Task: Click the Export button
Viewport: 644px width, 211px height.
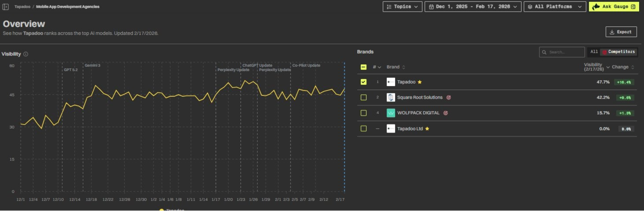Action: 621,32
